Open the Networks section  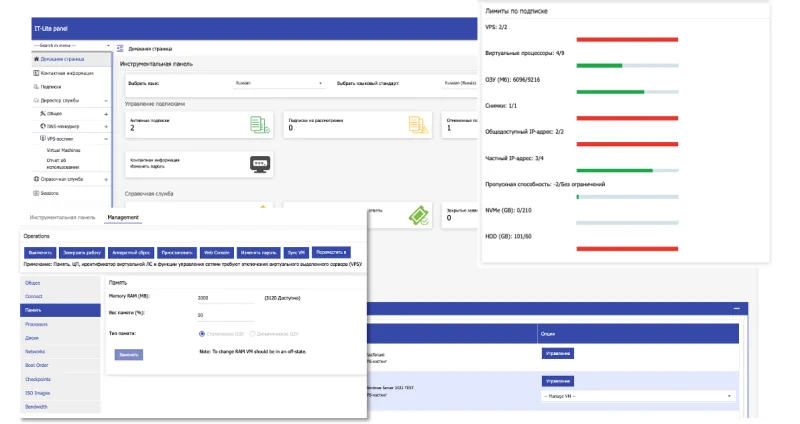pyautogui.click(x=60, y=352)
